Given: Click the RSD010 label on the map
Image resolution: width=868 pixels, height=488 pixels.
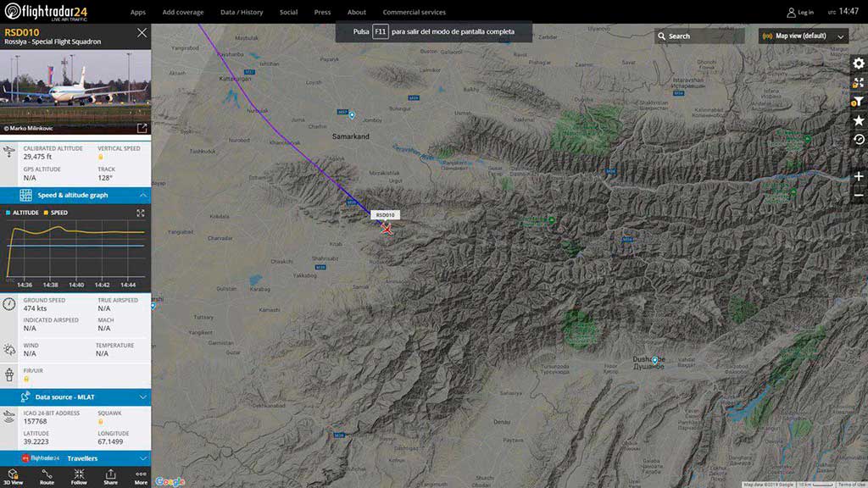Looking at the screenshot, I should click(386, 214).
